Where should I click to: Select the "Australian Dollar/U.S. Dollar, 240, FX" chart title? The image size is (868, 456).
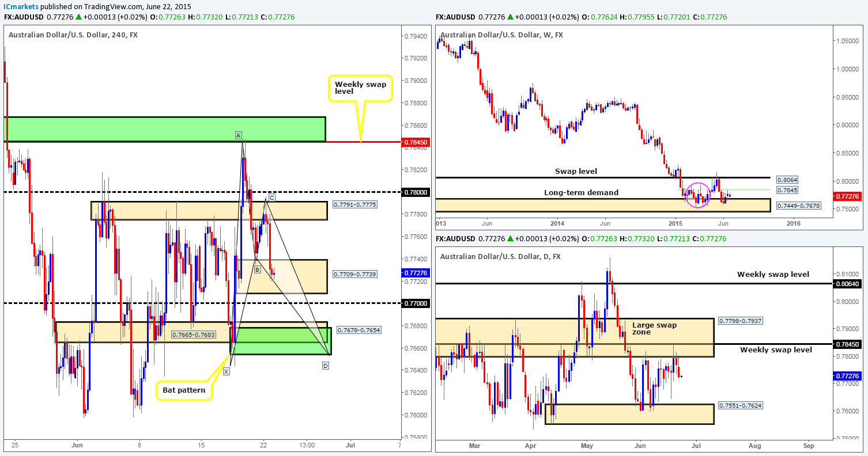tap(73, 35)
